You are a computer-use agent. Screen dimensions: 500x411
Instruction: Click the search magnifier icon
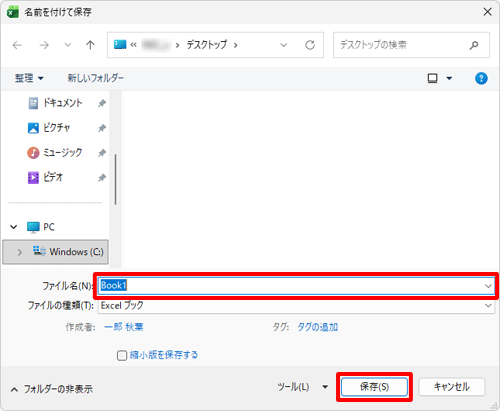(474, 45)
